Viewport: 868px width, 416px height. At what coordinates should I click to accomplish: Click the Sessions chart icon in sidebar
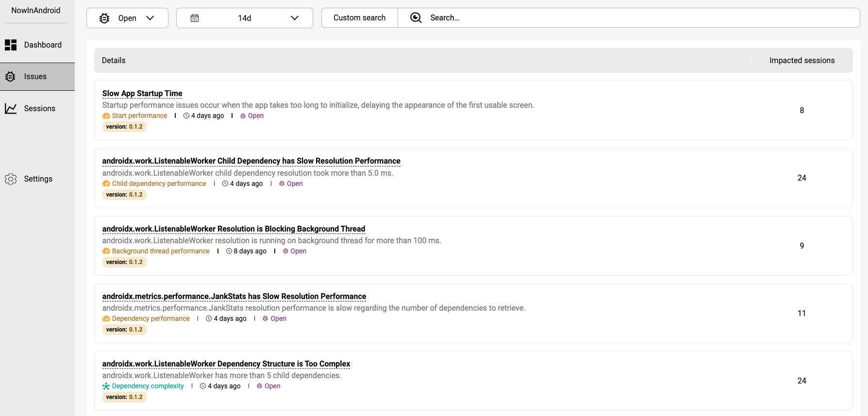tap(11, 109)
